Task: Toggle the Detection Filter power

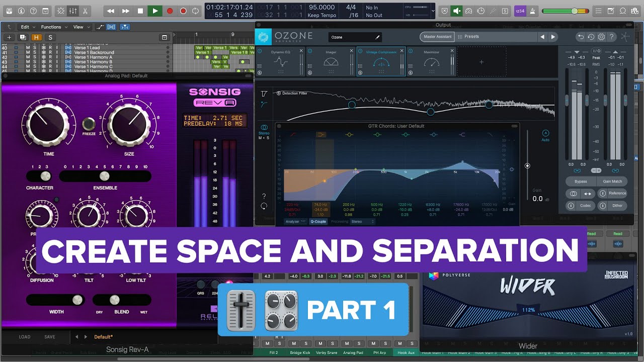Action: click(x=278, y=93)
